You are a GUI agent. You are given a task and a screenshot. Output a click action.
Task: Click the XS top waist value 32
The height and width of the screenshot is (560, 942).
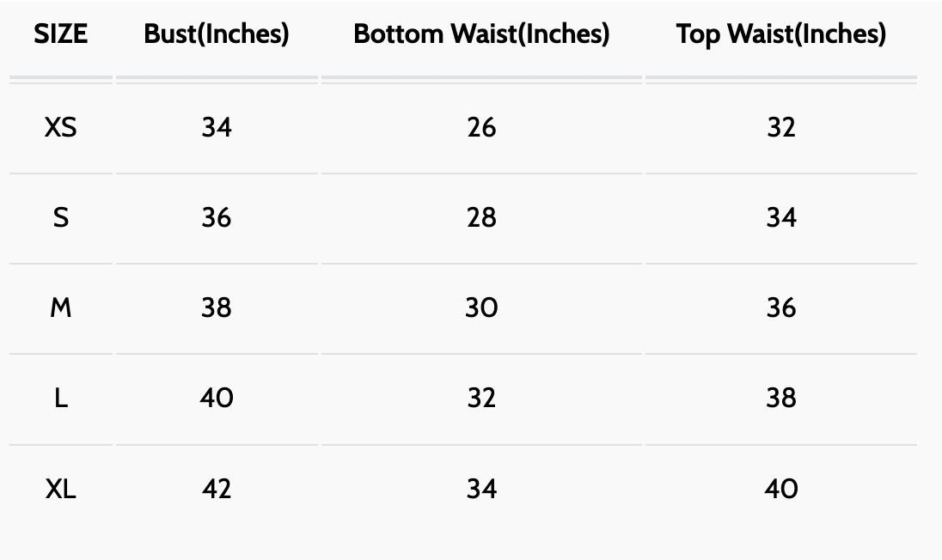pyautogui.click(x=780, y=128)
